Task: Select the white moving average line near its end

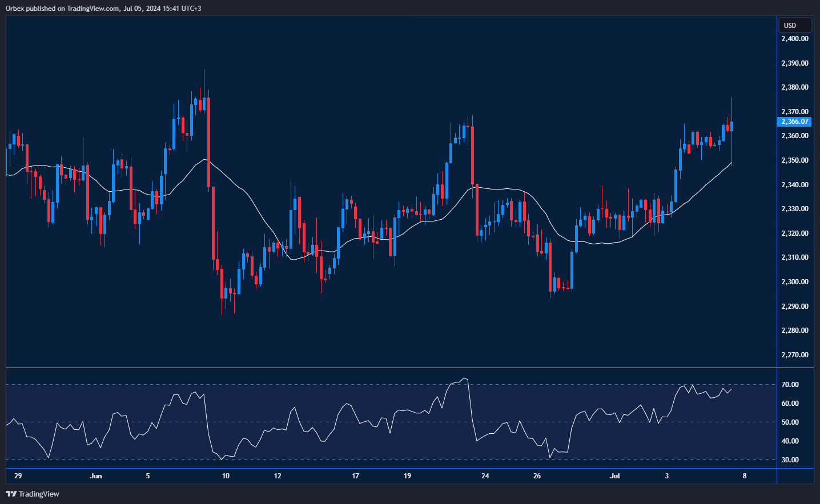Action: click(725, 168)
